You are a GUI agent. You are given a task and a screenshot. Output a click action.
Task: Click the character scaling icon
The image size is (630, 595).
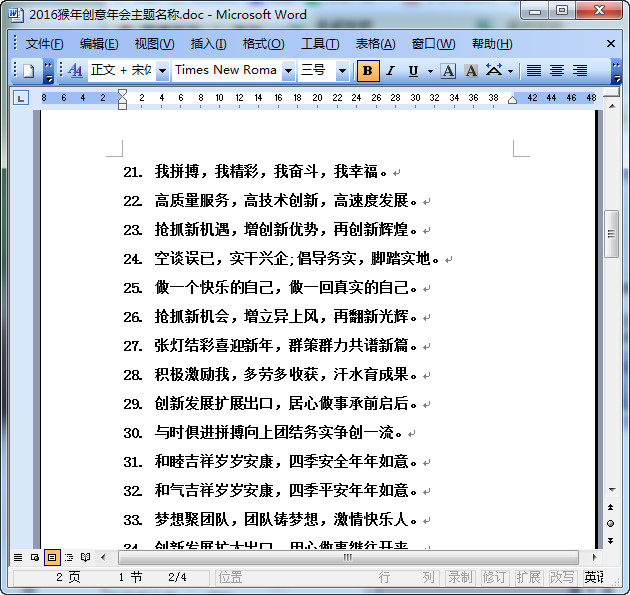point(494,70)
